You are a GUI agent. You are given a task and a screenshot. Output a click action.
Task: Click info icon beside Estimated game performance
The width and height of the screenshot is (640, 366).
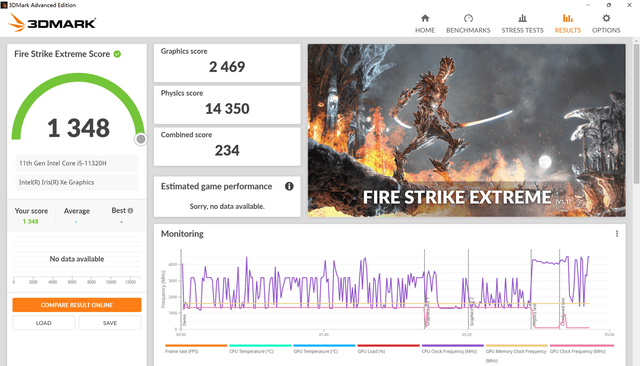pos(289,186)
